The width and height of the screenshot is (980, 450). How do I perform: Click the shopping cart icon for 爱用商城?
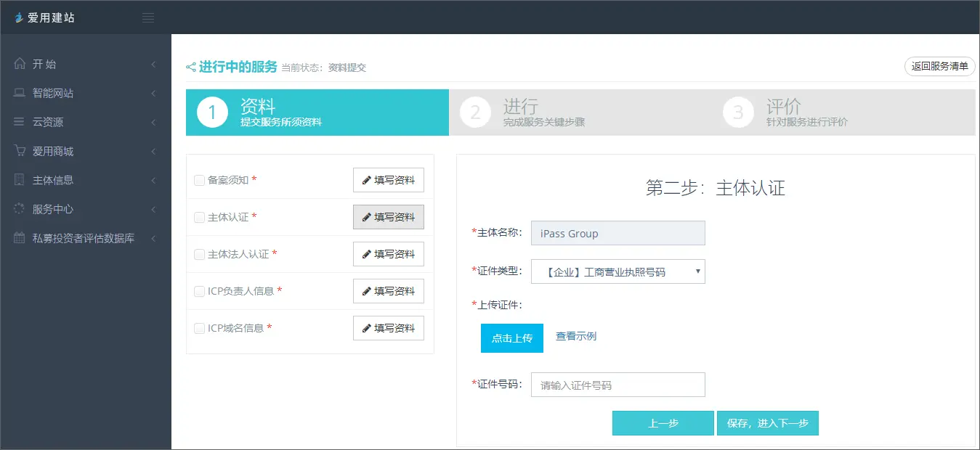coord(20,151)
